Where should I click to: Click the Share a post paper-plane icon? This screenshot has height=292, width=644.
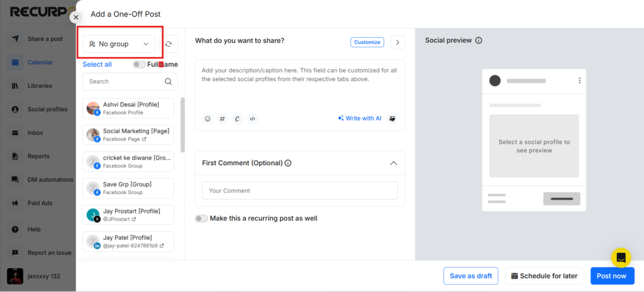[x=15, y=39]
